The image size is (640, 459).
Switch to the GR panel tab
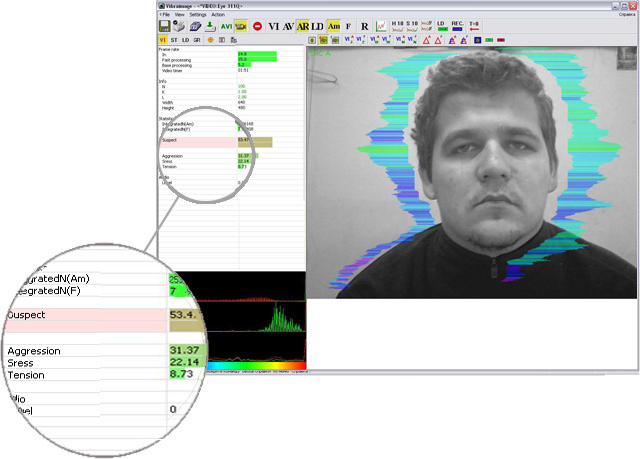click(197, 40)
